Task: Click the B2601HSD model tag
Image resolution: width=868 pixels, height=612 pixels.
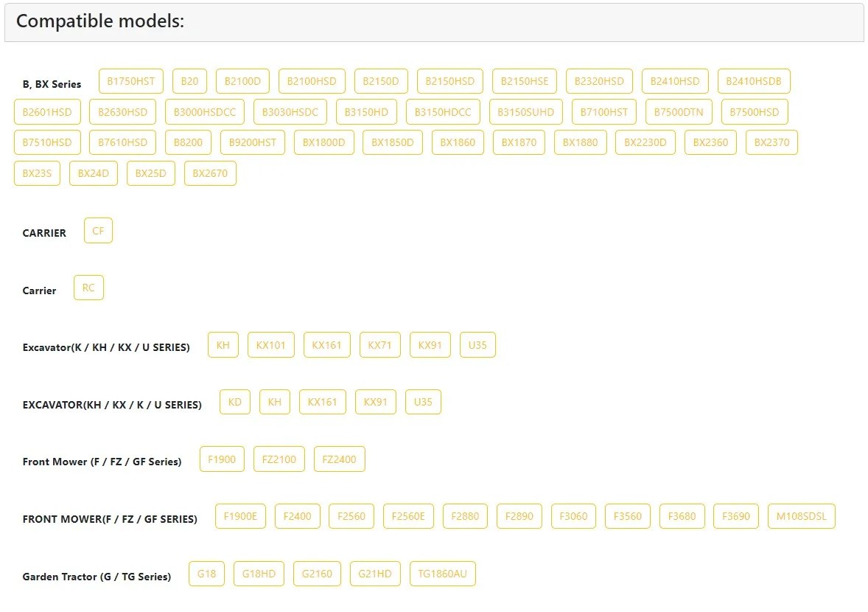Action: coord(47,112)
